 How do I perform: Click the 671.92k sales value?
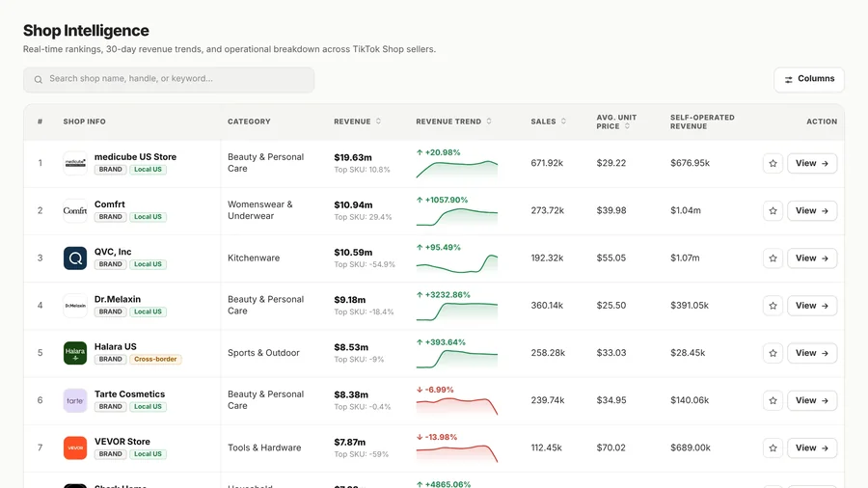click(547, 163)
